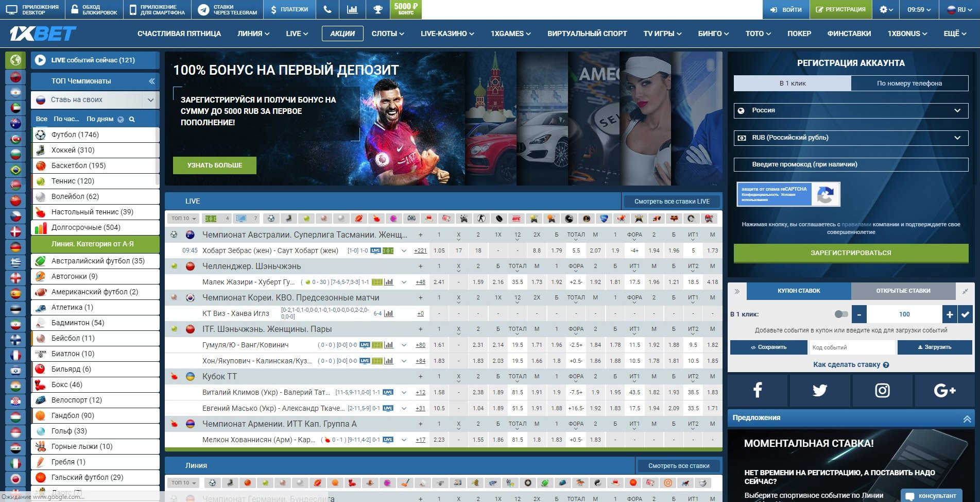980x502 pixels.
Task: Click the reCAPTCHA spam protection widget
Action: tap(788, 194)
